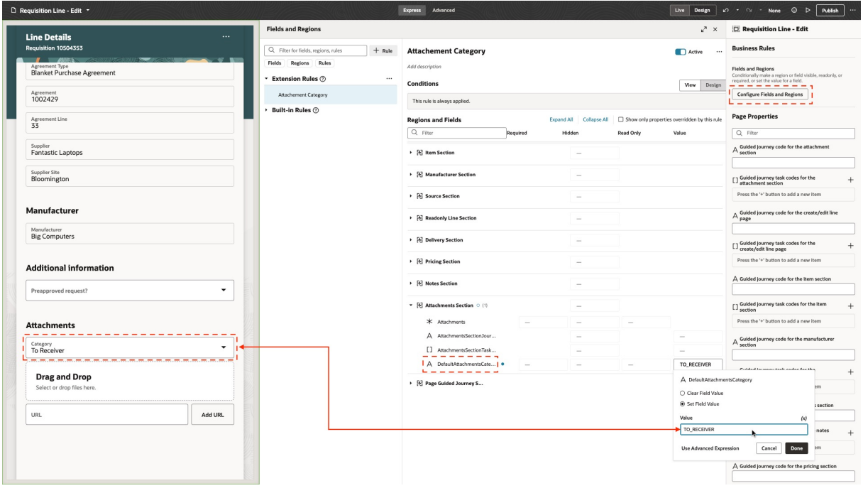Click the Add description text
Viewport: 868px width, 498px height.
click(424, 67)
